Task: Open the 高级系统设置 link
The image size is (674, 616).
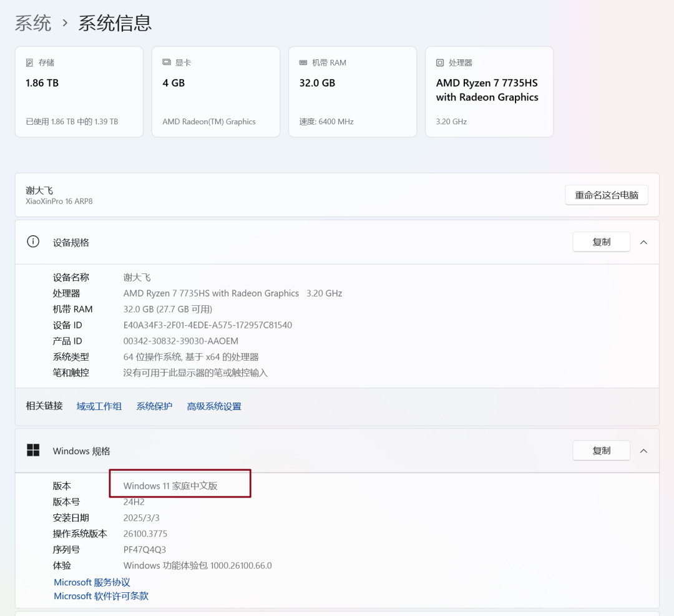Action: pos(214,406)
